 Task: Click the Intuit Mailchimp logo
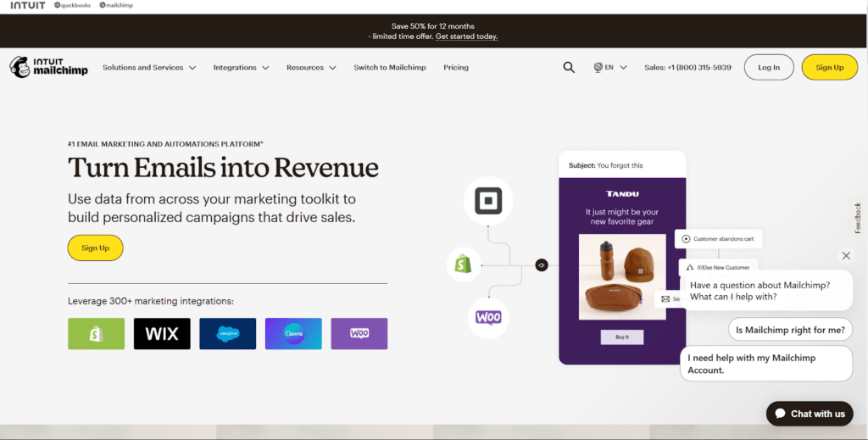tap(48, 67)
